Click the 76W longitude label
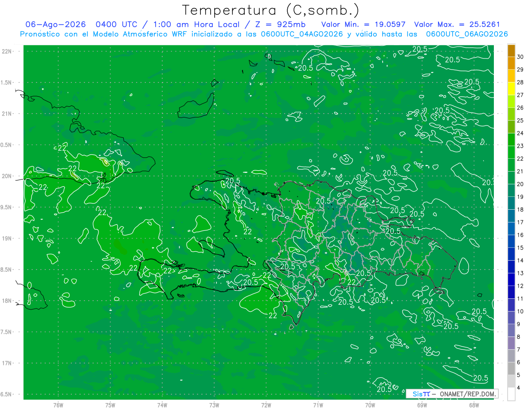 (58, 405)
